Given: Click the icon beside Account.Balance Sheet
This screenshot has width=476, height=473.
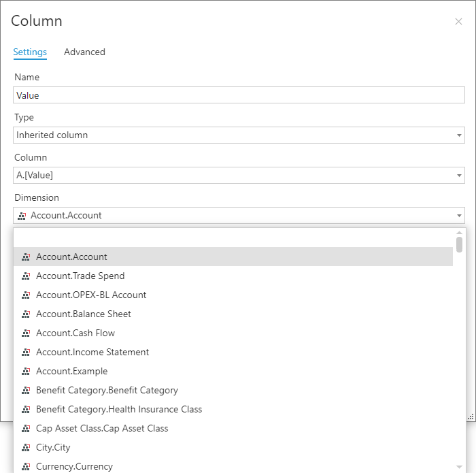Looking at the screenshot, I should [x=26, y=314].
